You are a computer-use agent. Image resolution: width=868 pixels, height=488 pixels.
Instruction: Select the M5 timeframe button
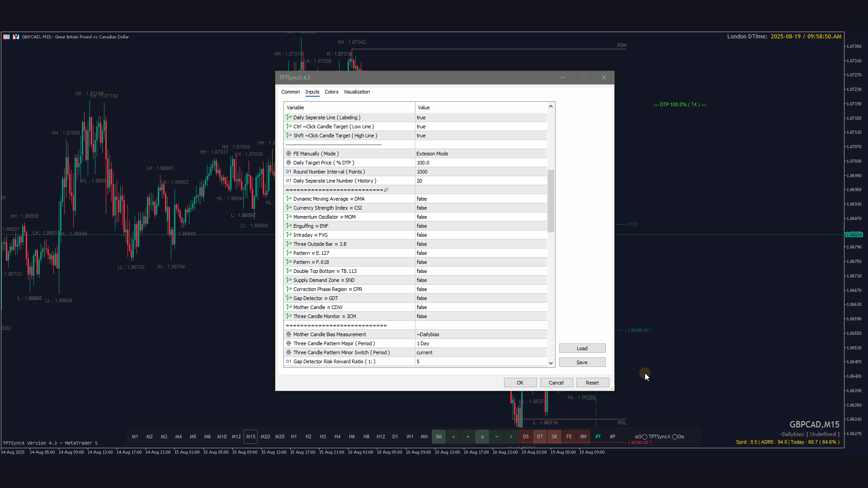193,436
